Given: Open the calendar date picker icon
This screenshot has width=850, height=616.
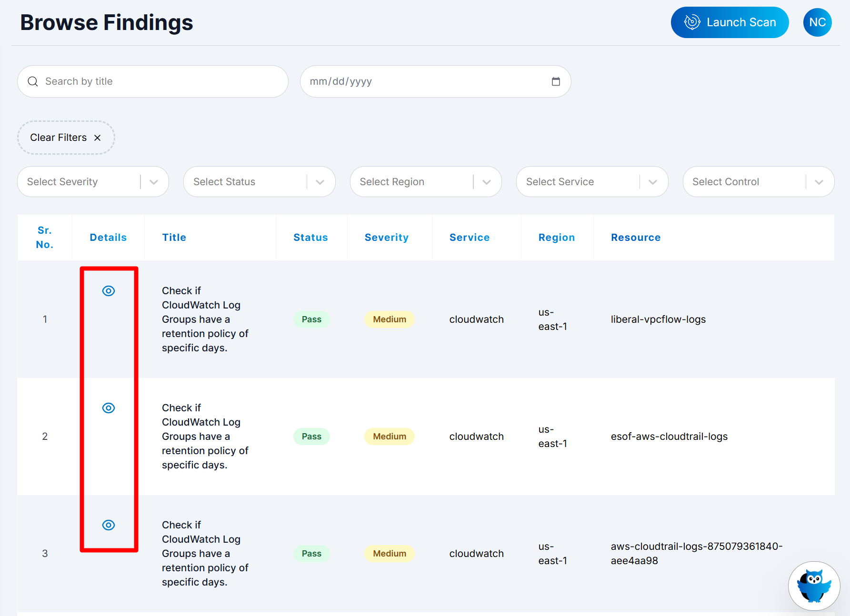Looking at the screenshot, I should (555, 81).
